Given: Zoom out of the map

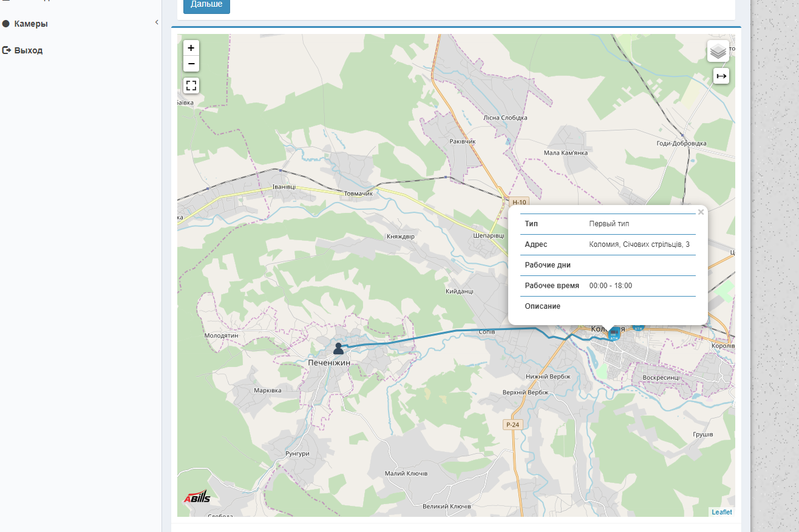Looking at the screenshot, I should (191, 64).
